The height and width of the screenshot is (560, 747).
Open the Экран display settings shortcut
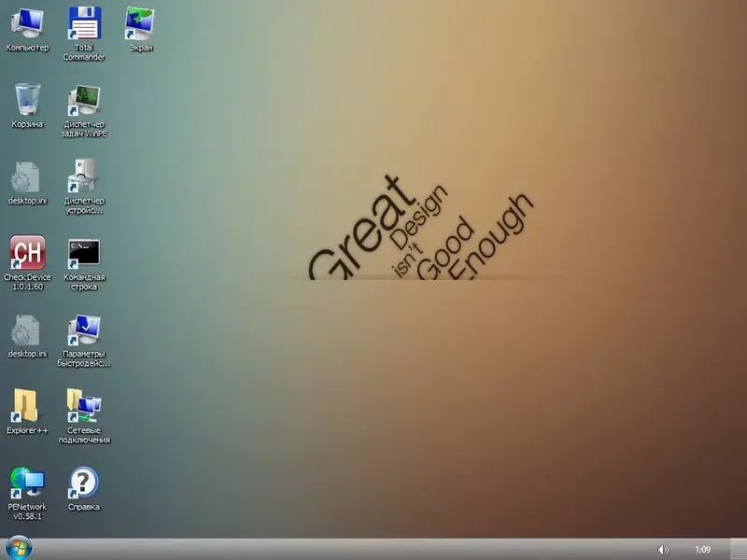(x=140, y=23)
